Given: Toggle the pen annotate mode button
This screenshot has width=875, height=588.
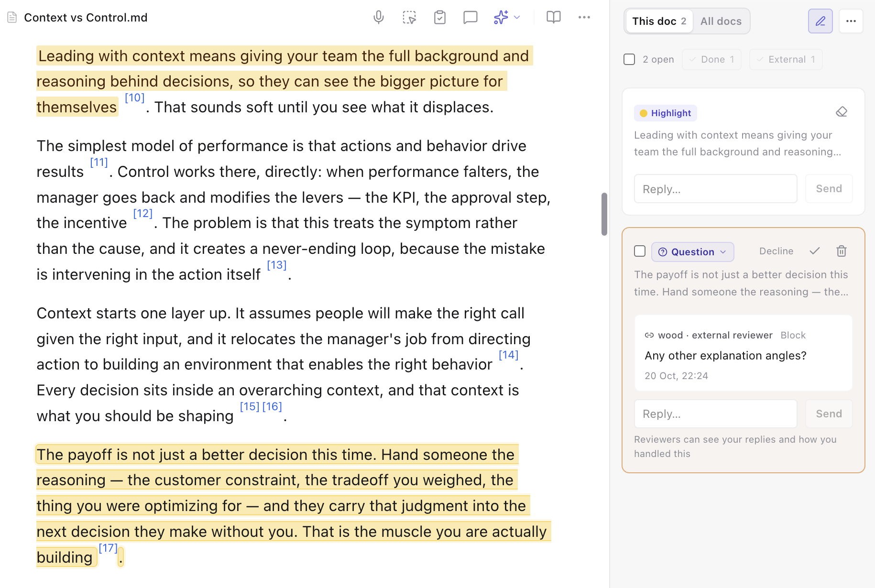Looking at the screenshot, I should pos(820,21).
